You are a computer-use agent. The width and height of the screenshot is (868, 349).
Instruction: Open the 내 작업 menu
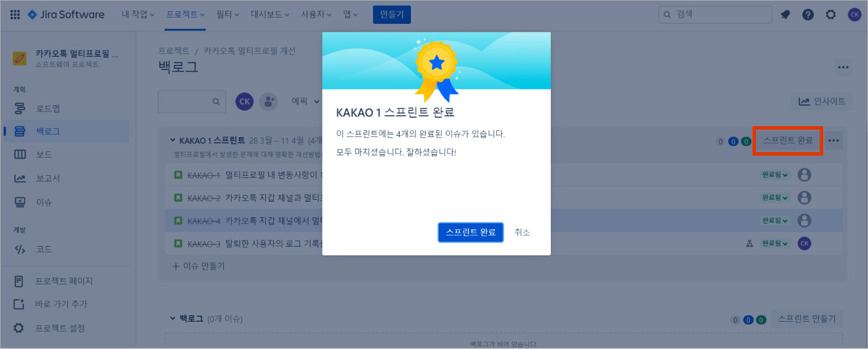138,15
